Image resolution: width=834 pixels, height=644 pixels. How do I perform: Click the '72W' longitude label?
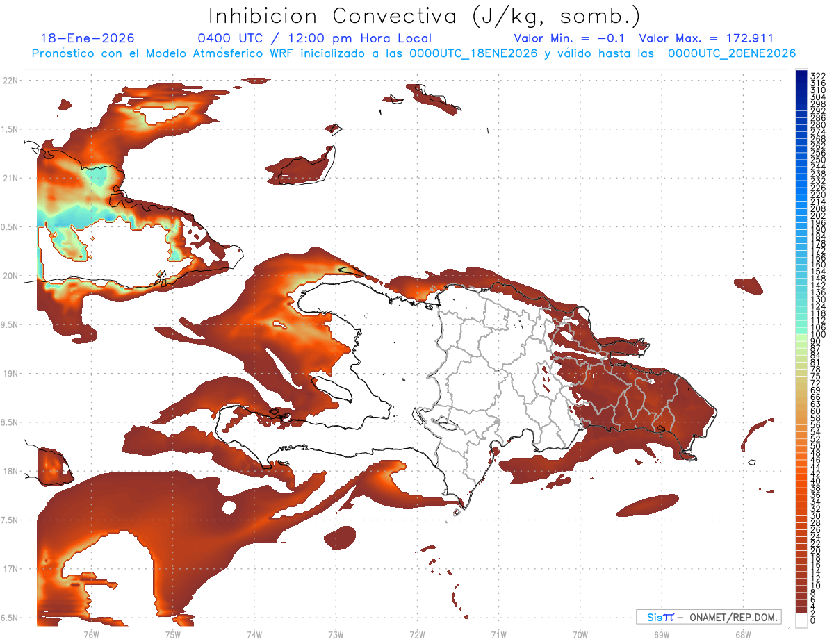(417, 634)
